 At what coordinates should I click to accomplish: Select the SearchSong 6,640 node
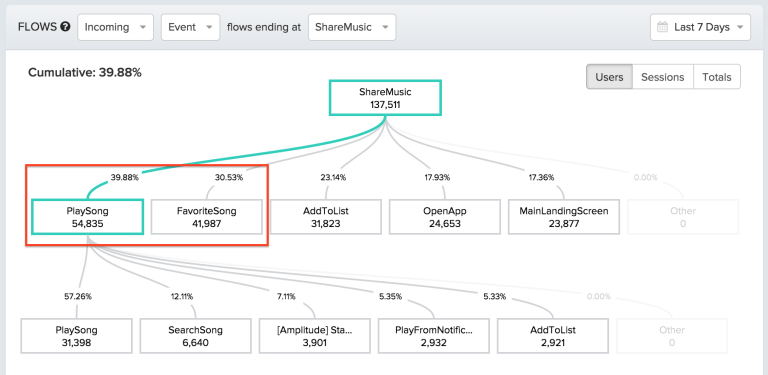(x=195, y=336)
